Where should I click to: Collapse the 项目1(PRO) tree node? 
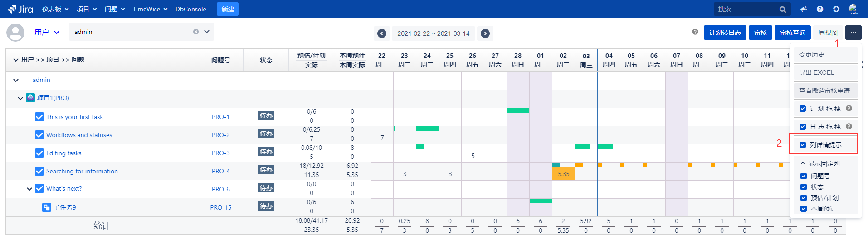coord(20,98)
